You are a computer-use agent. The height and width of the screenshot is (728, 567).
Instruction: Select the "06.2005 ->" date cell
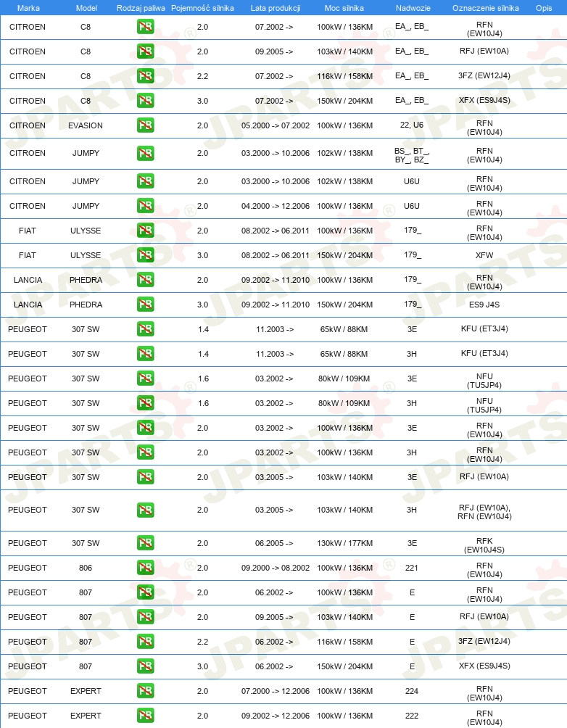point(274,543)
